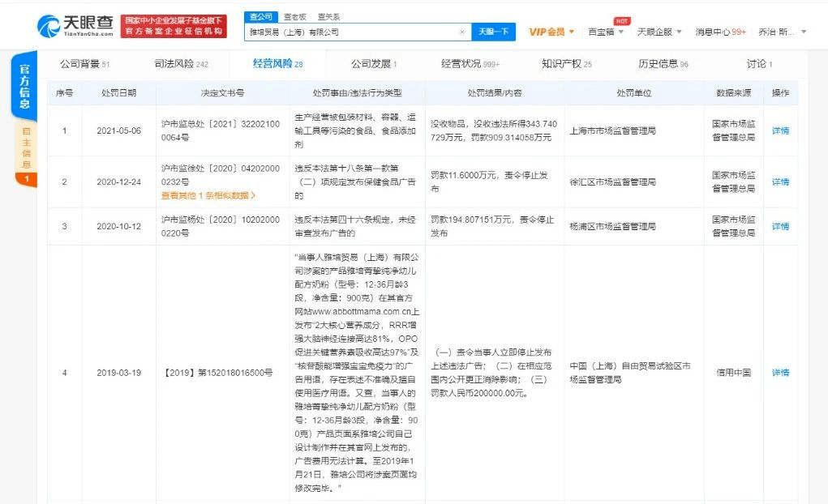This screenshot has height=504, width=828.
Task: Open 消息中心 notifications
Action: (x=720, y=32)
